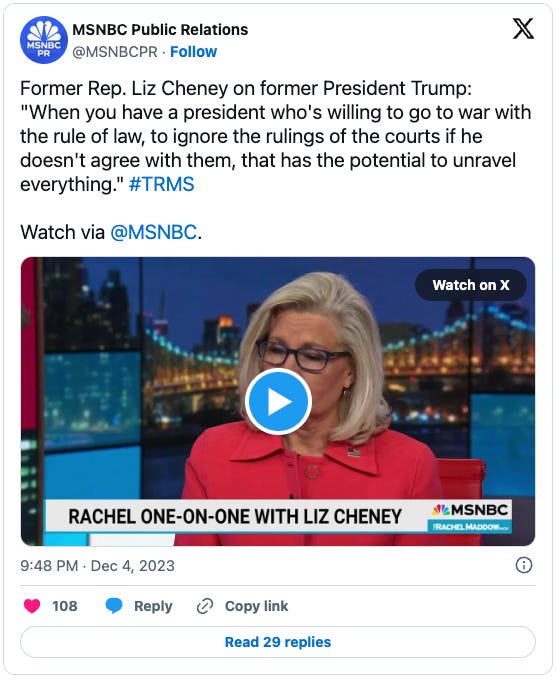Screen dimensions: 557x680
Task: Open the tweet info circle icon
Action: pyautogui.click(x=524, y=566)
